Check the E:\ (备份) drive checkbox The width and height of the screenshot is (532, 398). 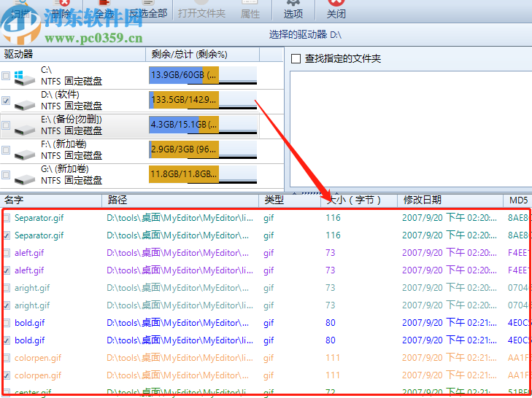(7, 125)
